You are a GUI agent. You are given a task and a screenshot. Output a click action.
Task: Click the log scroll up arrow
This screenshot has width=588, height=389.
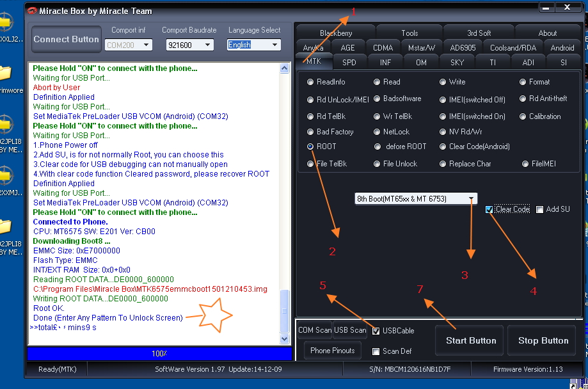click(x=284, y=68)
